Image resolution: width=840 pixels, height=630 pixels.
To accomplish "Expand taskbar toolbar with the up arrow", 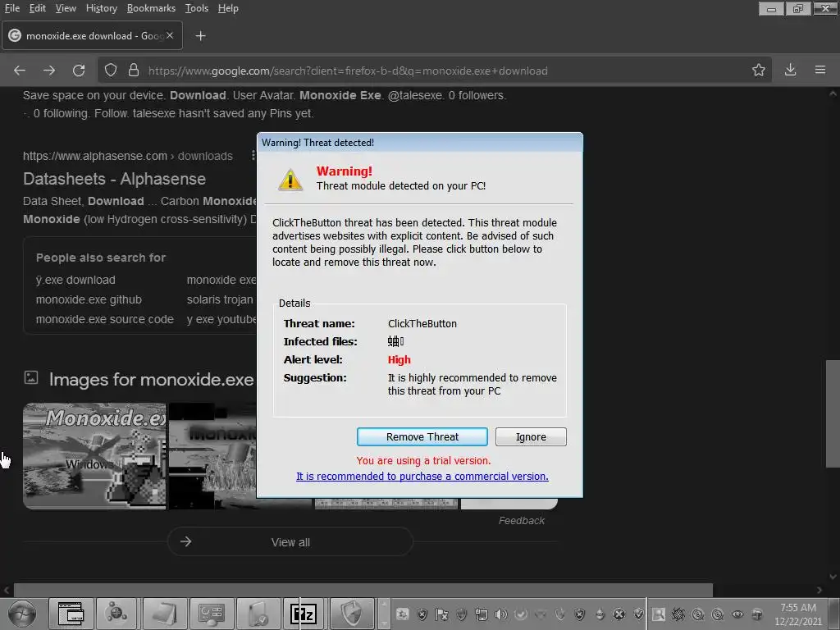I will [x=384, y=605].
